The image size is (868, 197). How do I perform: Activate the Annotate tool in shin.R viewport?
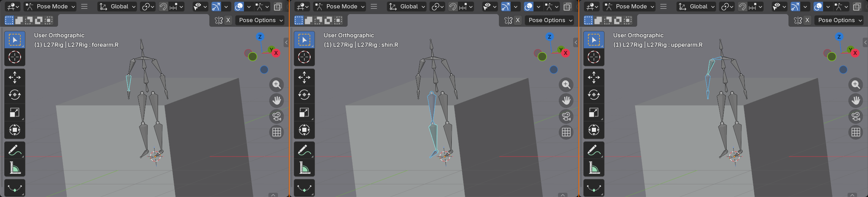[304, 150]
